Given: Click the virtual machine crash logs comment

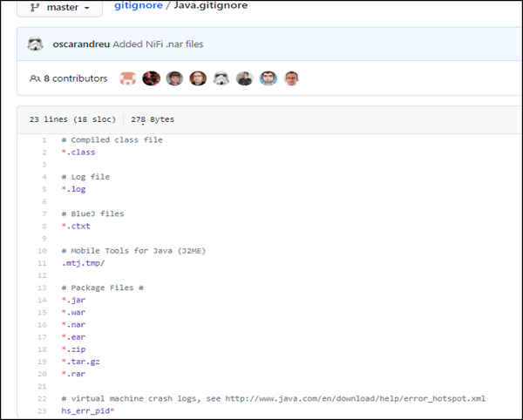Looking at the screenshot, I should 274,399.
